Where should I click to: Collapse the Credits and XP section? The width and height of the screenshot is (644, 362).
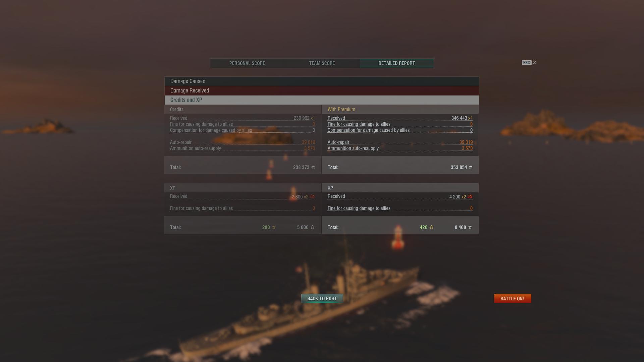(x=322, y=100)
